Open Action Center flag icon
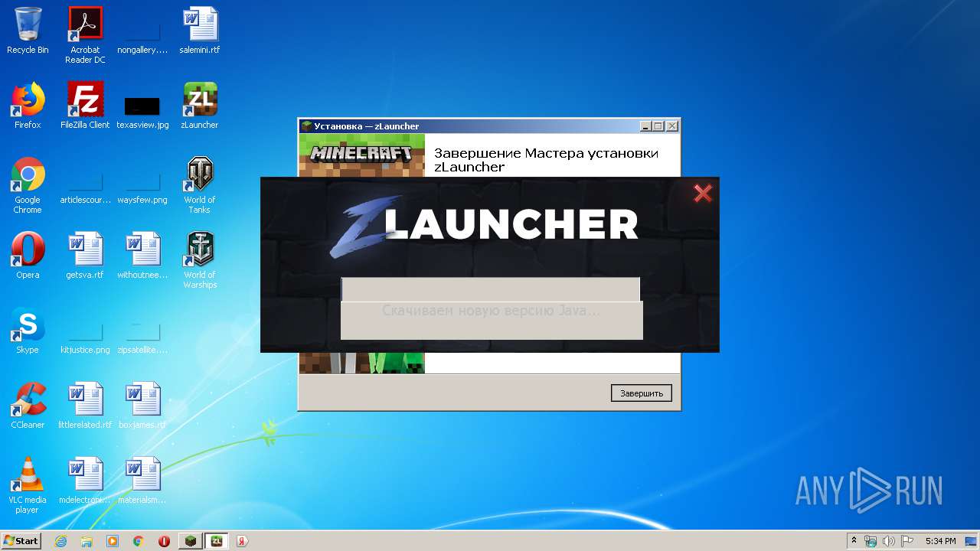This screenshot has height=551, width=980. pyautogui.click(x=907, y=541)
